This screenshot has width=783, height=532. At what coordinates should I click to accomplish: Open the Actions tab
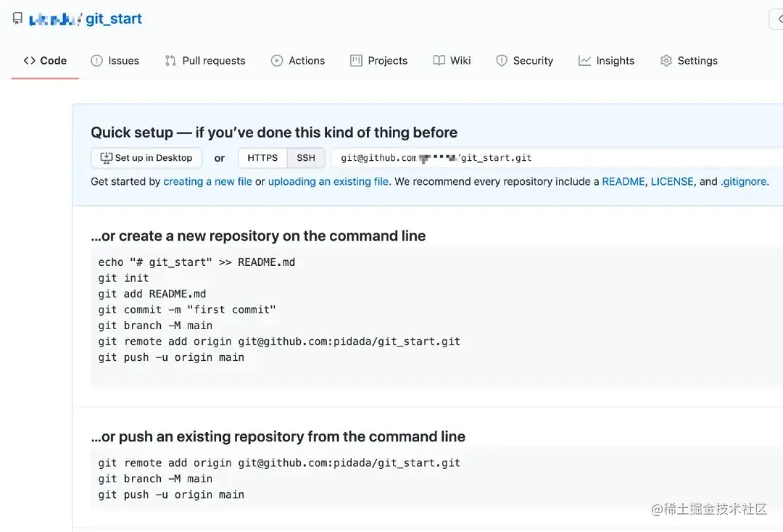pos(298,60)
